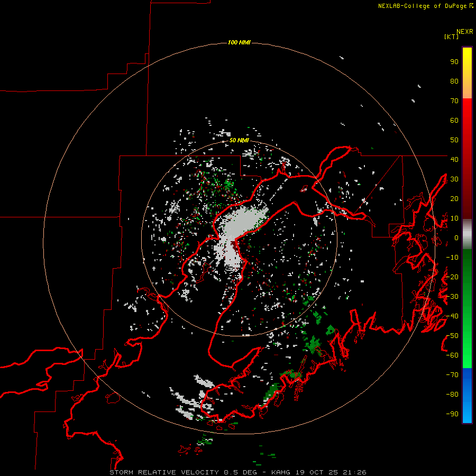Click the 60 knot label on the scale

(454, 120)
